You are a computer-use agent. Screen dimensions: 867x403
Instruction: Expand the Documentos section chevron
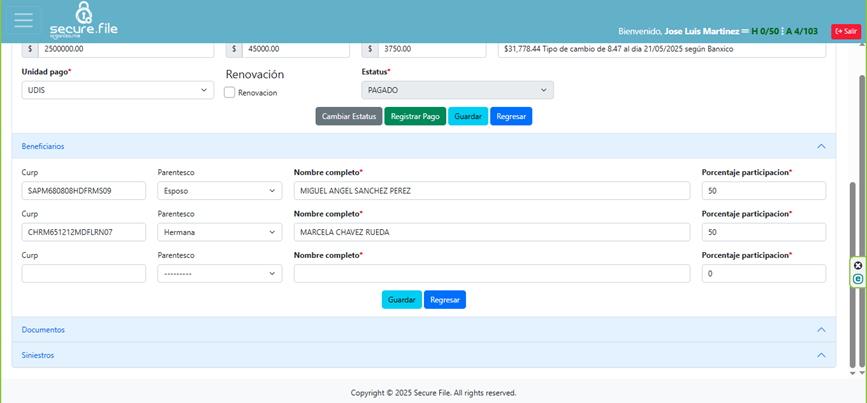tap(821, 329)
